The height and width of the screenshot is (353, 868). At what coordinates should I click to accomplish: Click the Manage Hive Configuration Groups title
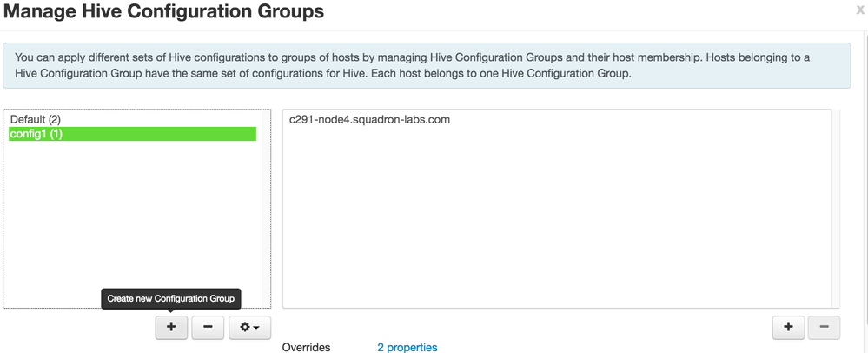click(x=164, y=12)
